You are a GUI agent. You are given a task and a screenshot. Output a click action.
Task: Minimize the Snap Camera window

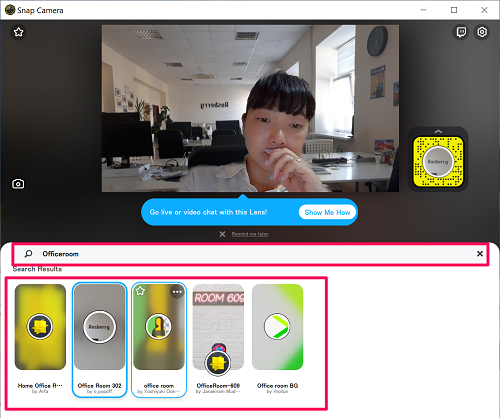(x=424, y=10)
